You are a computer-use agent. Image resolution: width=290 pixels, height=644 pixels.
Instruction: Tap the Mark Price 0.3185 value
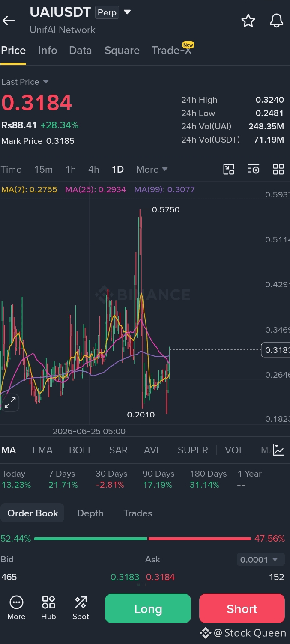tap(60, 141)
